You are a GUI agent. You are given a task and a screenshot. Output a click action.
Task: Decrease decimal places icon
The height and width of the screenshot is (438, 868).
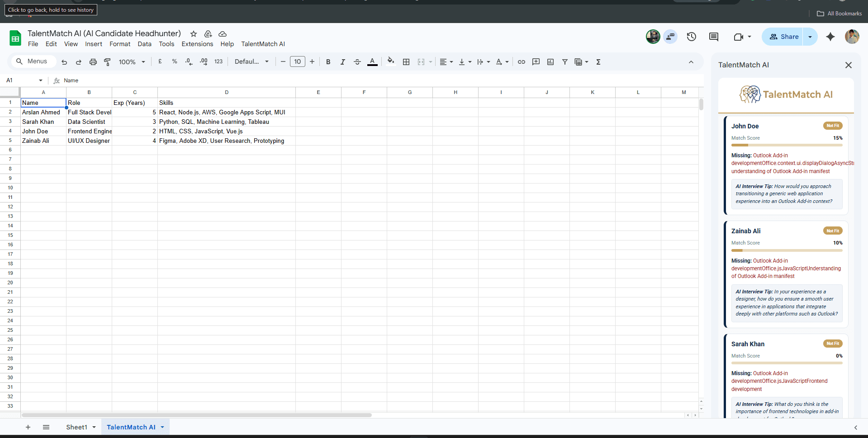click(189, 61)
